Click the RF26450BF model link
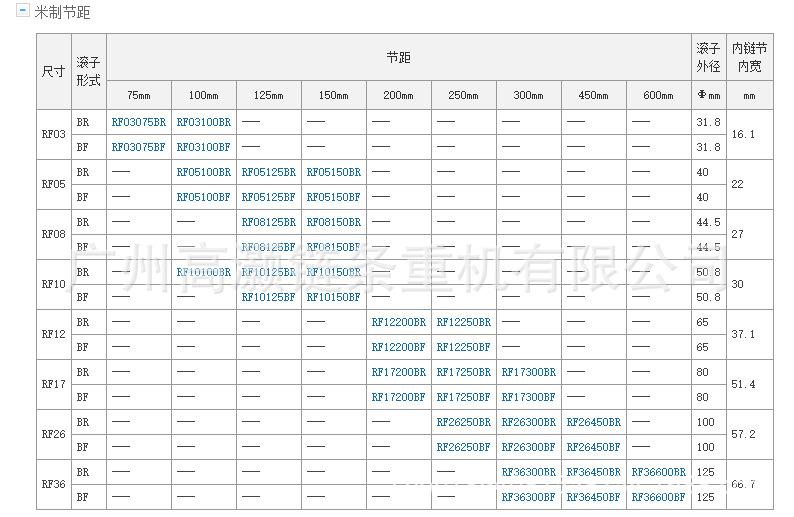The image size is (794, 517). 593,447
